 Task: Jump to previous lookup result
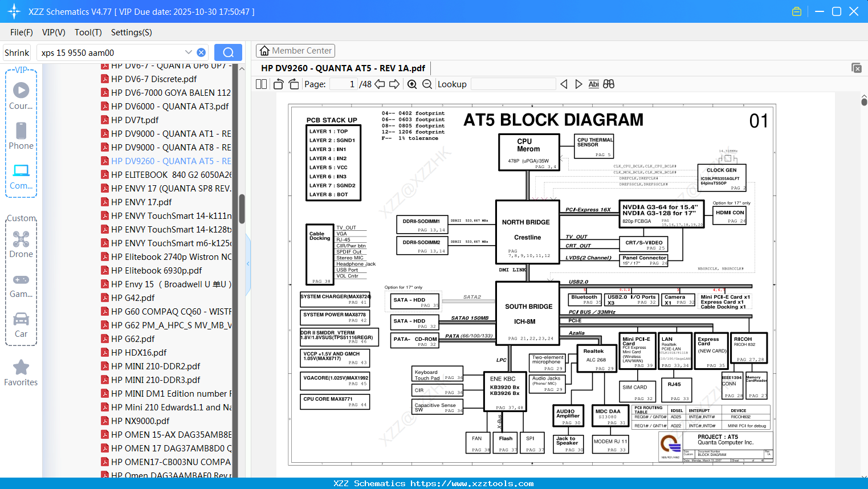point(564,84)
